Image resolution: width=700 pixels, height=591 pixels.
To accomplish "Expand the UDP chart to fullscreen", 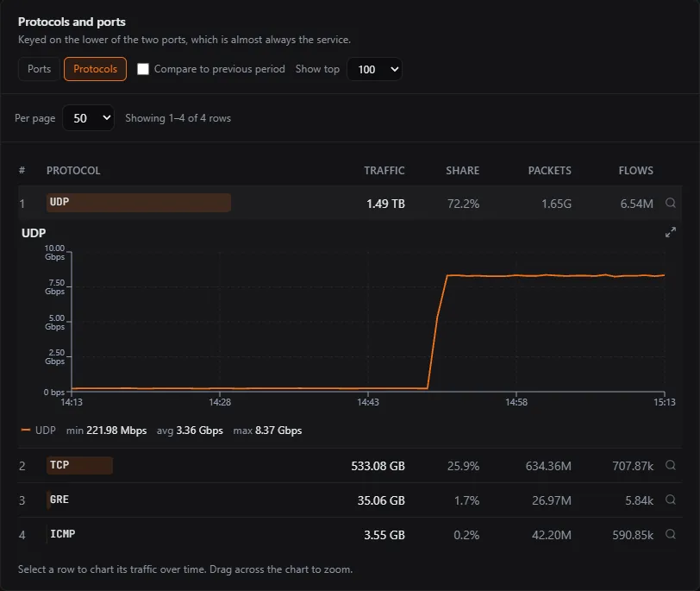I will [670, 232].
